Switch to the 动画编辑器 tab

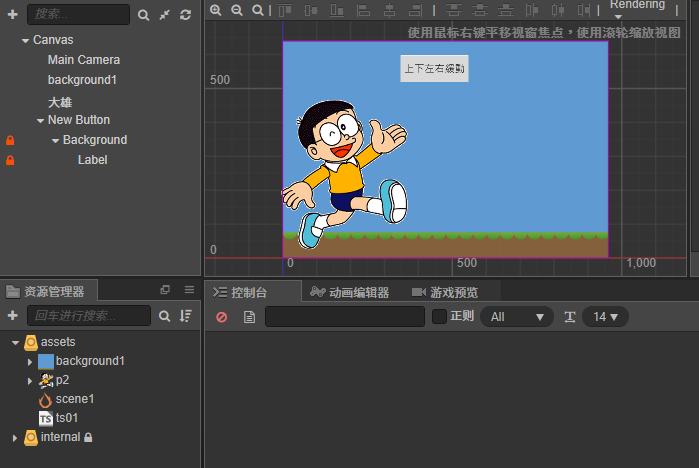point(350,292)
